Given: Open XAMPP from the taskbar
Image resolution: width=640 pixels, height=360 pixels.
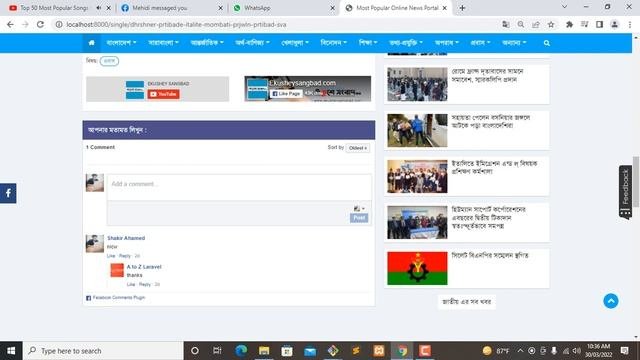Looking at the screenshot, I should 379,351.
